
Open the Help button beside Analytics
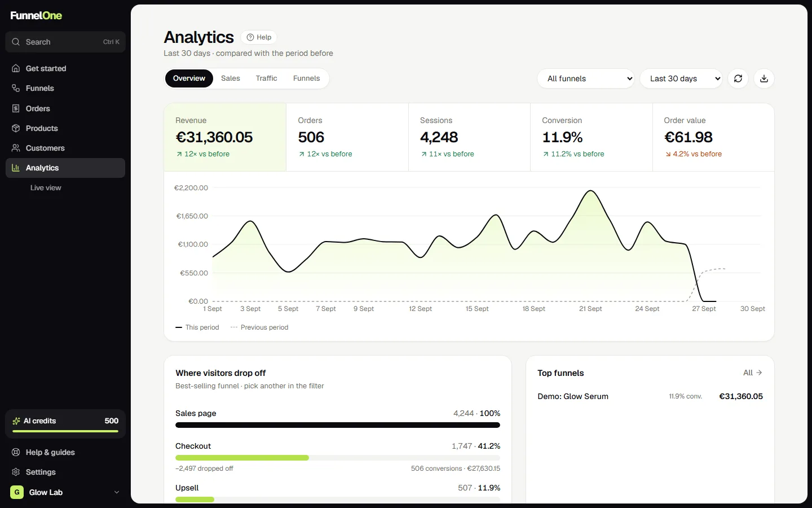pyautogui.click(x=259, y=37)
